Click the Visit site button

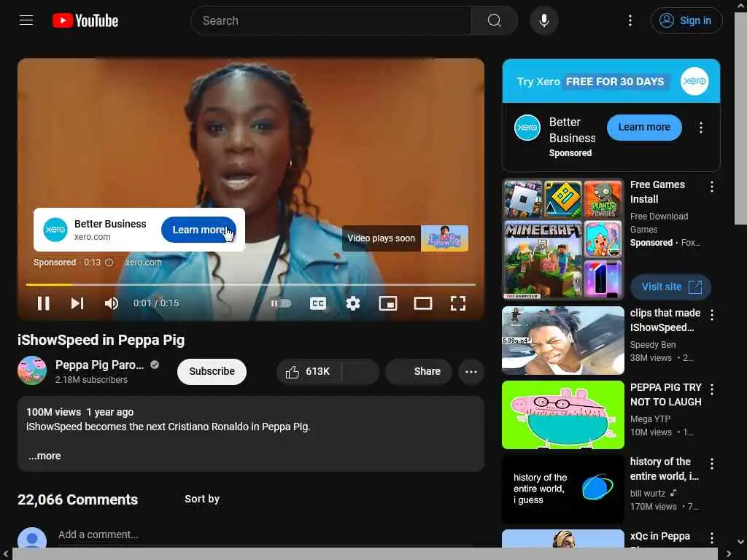coord(671,287)
